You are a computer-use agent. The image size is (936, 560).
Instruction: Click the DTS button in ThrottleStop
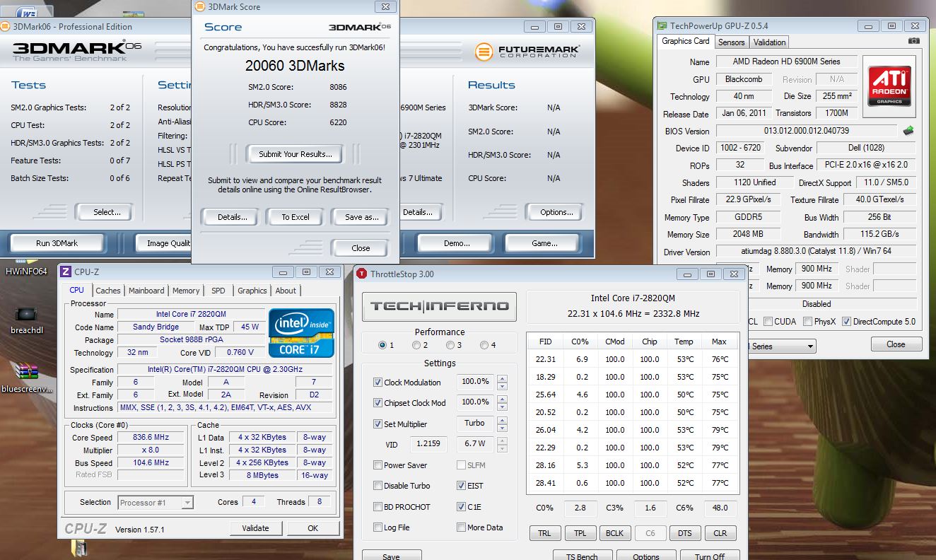[684, 534]
